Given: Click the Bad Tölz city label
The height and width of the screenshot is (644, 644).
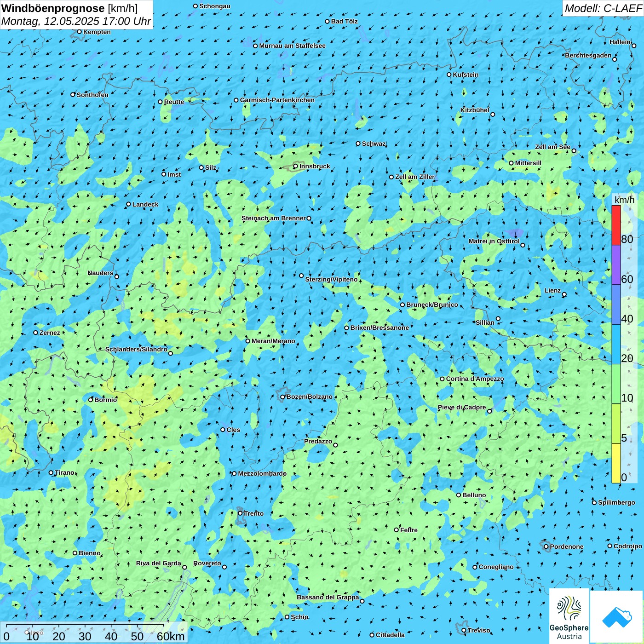Looking at the screenshot, I should [x=345, y=21].
